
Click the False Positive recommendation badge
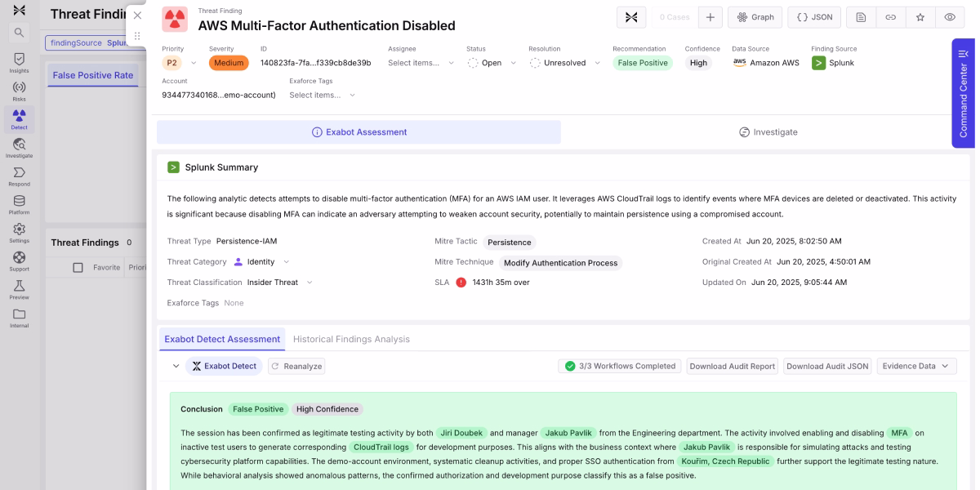pyautogui.click(x=643, y=63)
